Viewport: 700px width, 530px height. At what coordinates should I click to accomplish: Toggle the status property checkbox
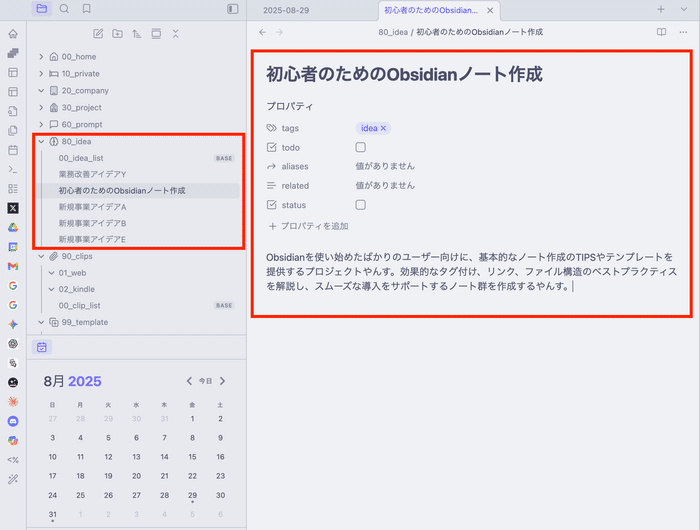click(361, 205)
